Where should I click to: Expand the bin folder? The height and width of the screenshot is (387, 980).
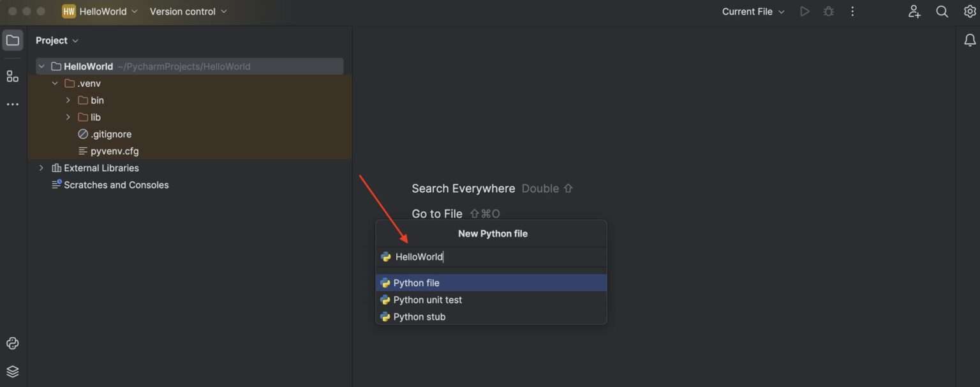[68, 100]
